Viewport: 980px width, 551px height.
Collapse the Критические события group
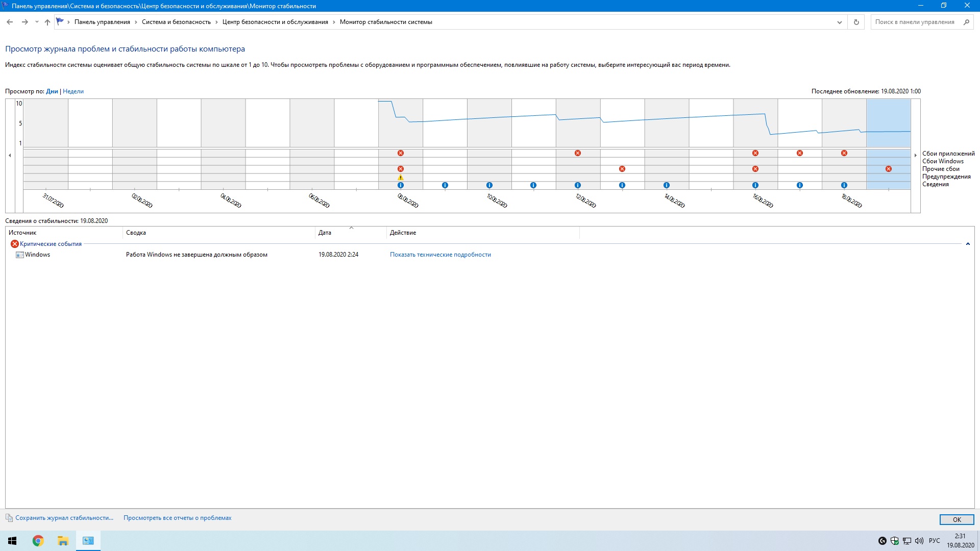(x=968, y=244)
